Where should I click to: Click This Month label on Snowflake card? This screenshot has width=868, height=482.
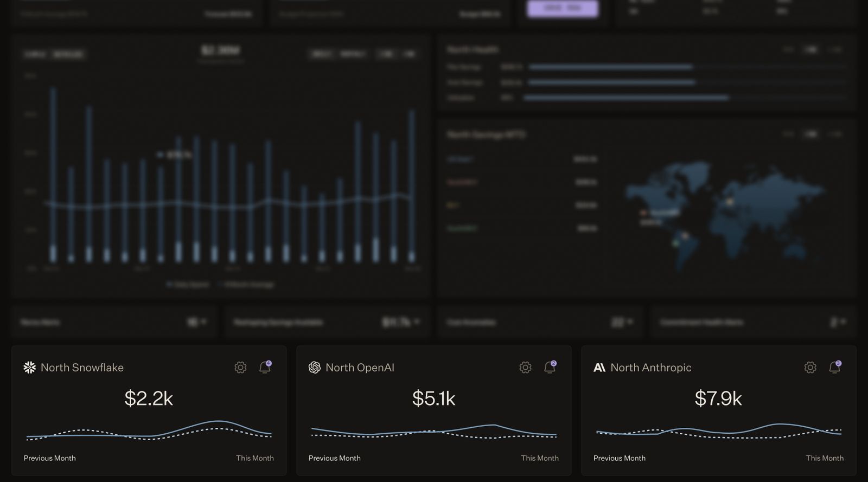point(255,458)
